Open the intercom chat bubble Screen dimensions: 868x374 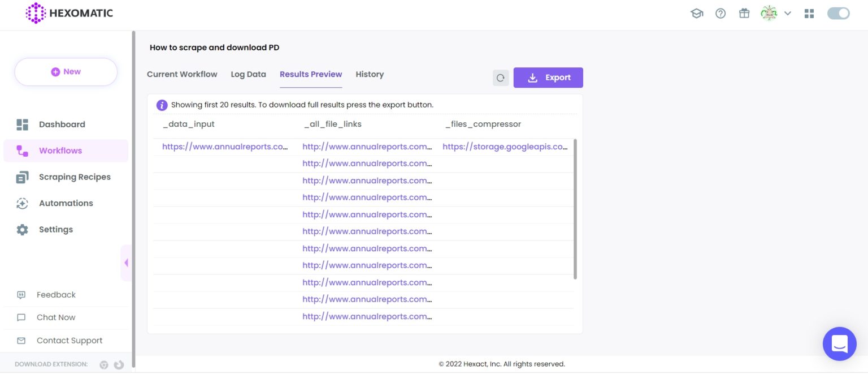coord(839,343)
